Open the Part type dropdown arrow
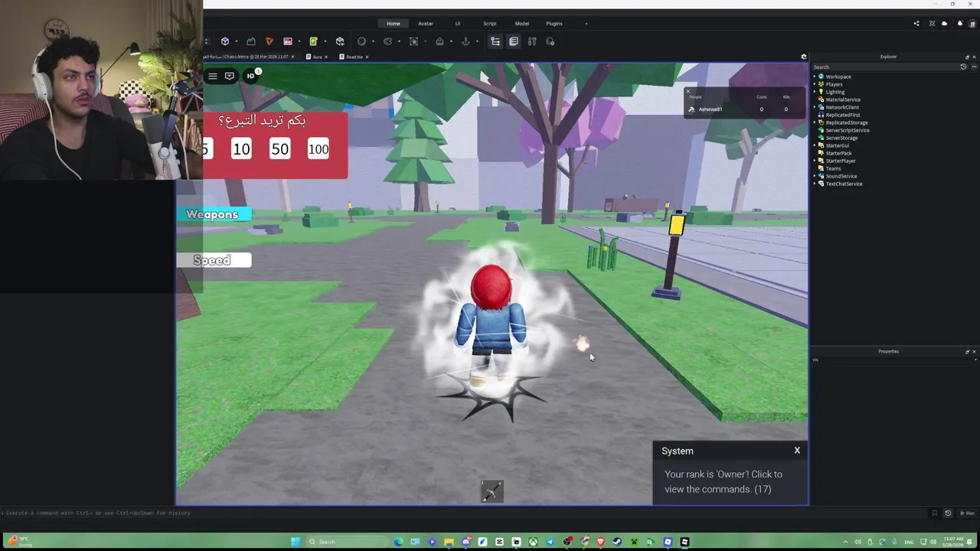 tap(236, 41)
